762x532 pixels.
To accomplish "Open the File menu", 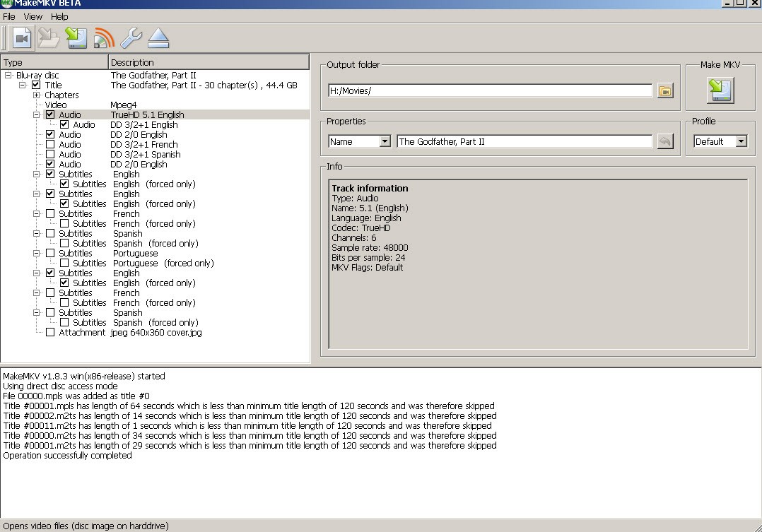I will 8,16.
